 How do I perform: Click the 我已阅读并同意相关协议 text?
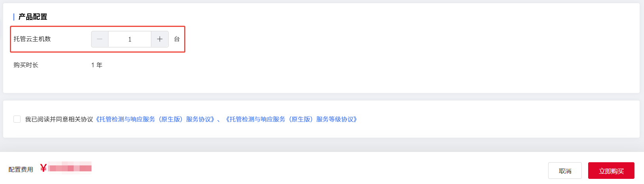click(x=59, y=119)
